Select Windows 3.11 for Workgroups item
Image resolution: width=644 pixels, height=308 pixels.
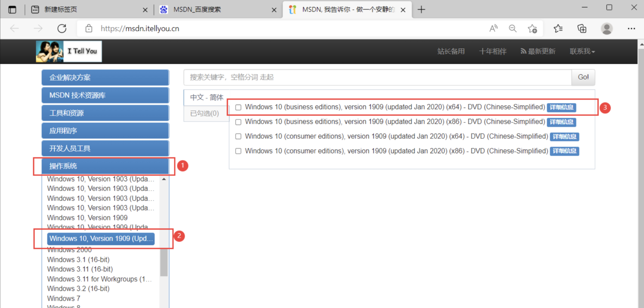coord(100,279)
